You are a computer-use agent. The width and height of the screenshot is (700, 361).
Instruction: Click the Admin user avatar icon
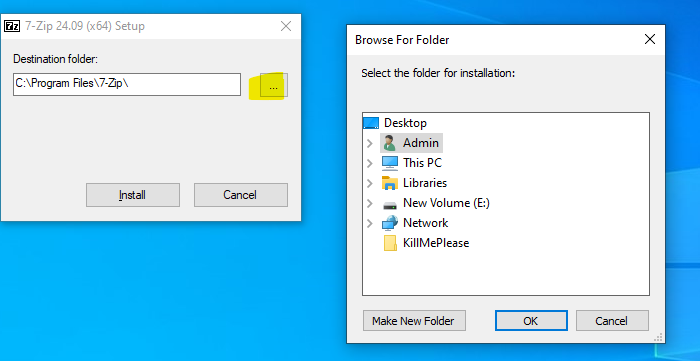389,143
